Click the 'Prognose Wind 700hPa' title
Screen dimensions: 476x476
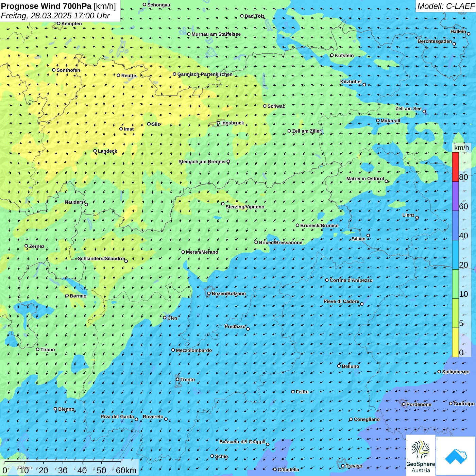(46, 6)
